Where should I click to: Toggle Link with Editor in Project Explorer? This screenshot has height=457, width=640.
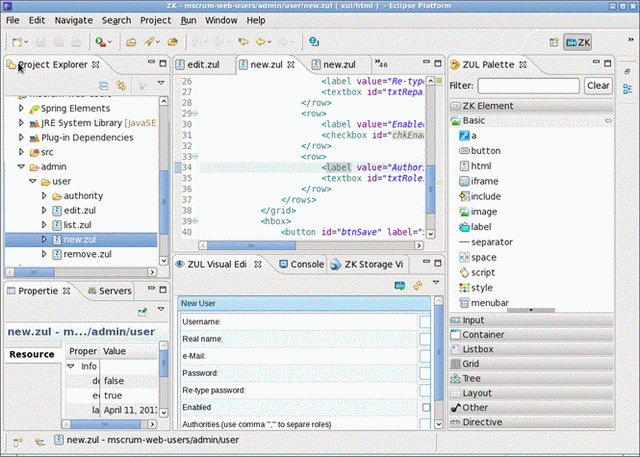pos(121,86)
